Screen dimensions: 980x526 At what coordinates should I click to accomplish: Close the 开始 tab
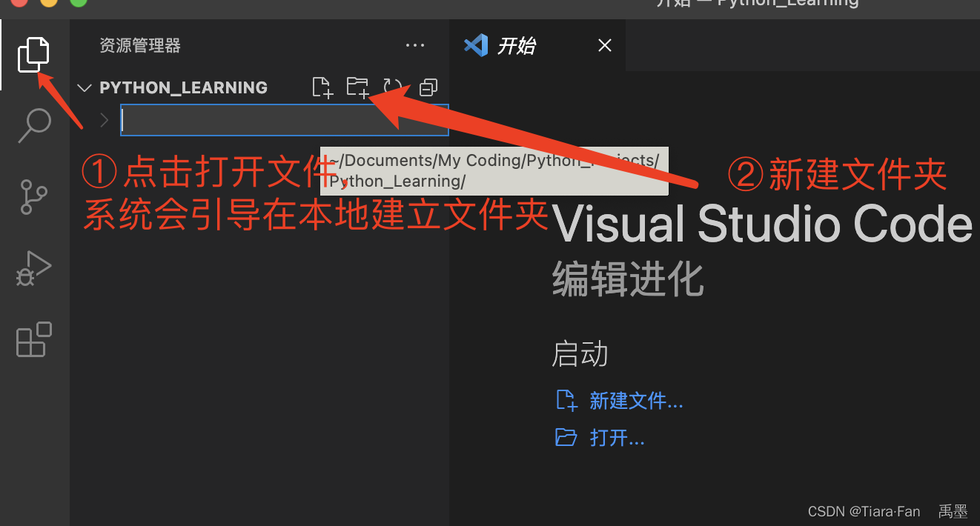click(x=605, y=46)
